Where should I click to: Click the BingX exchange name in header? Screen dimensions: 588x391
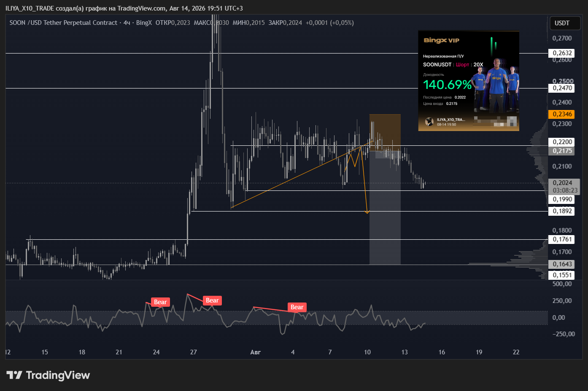144,23
